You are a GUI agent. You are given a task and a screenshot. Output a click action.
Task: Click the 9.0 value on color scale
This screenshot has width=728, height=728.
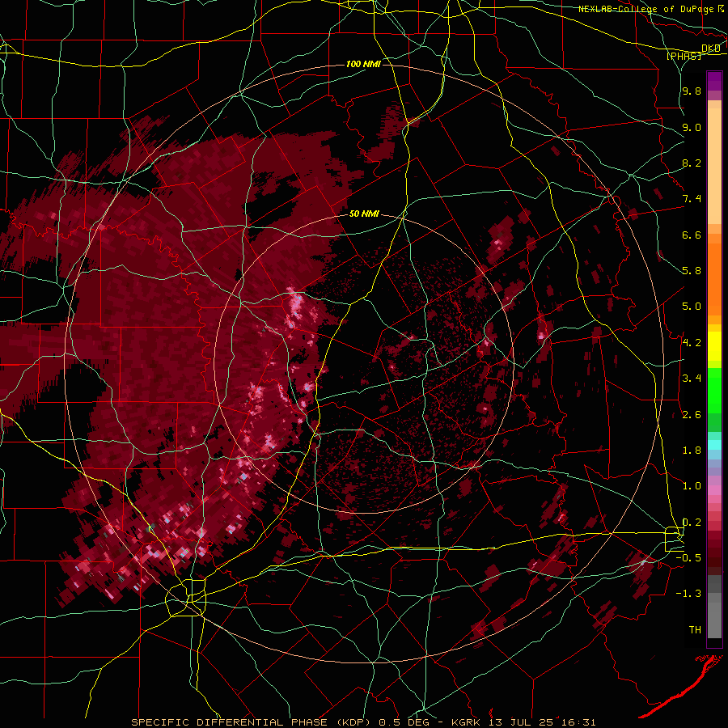[x=692, y=128]
